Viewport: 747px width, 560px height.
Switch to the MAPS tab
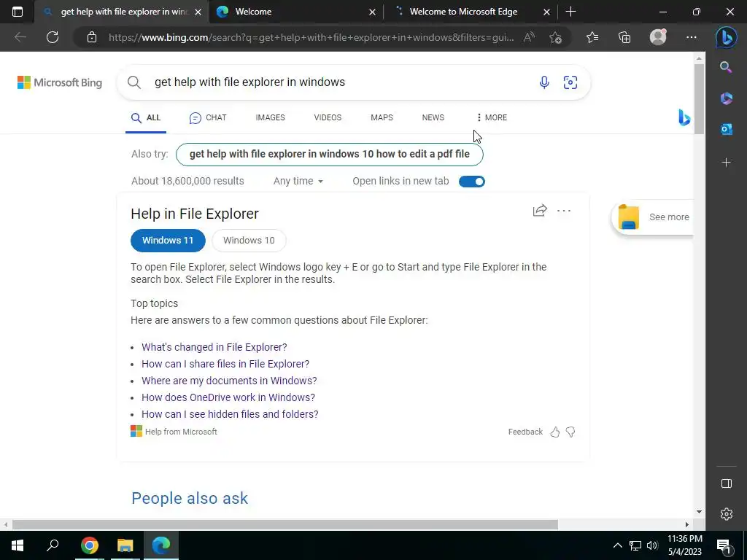pos(382,117)
